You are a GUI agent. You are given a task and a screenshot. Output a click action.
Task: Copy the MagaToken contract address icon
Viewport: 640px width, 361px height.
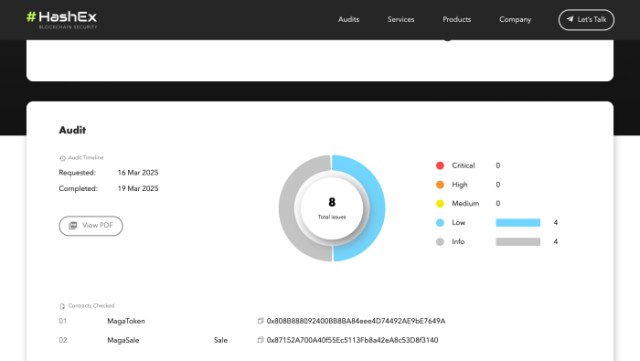[x=260, y=321]
